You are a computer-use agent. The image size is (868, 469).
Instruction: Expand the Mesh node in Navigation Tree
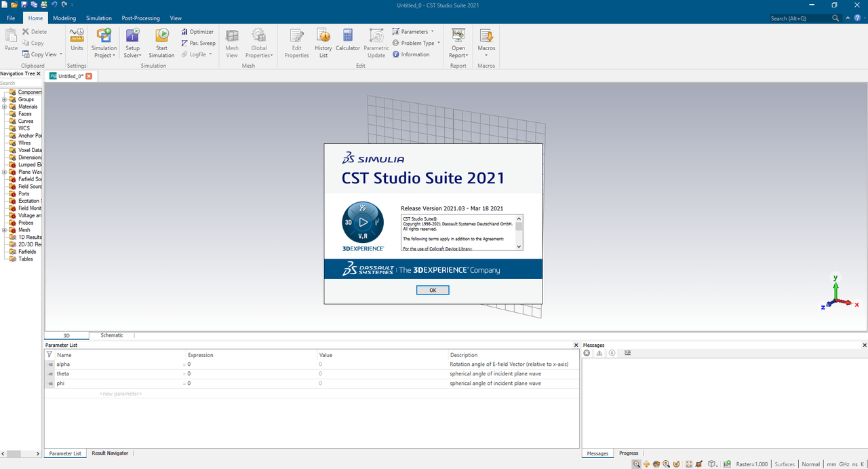click(x=4, y=230)
